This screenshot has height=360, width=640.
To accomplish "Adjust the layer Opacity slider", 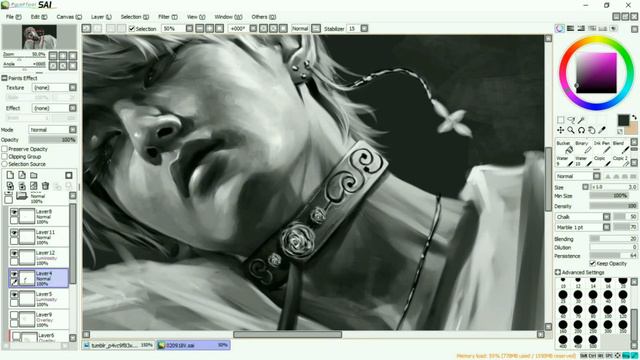I will click(53, 140).
